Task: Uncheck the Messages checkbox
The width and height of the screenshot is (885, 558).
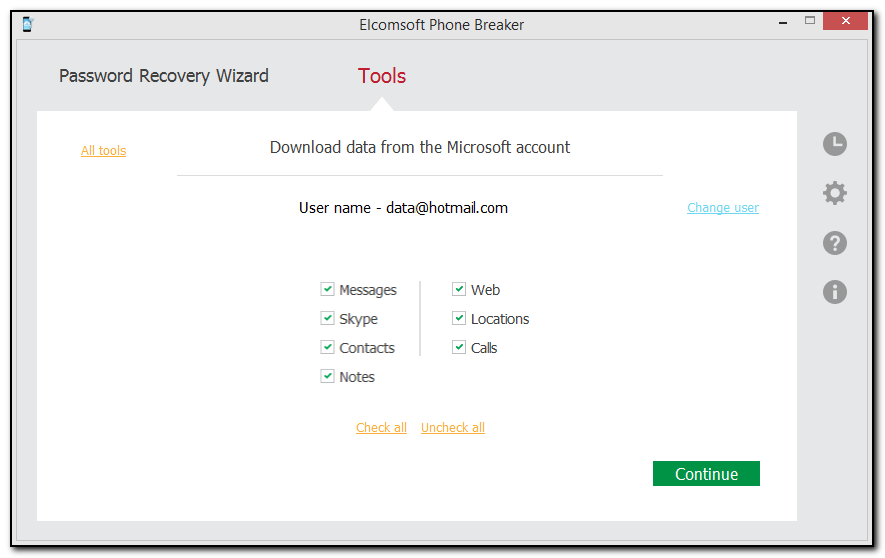Action: (327, 290)
